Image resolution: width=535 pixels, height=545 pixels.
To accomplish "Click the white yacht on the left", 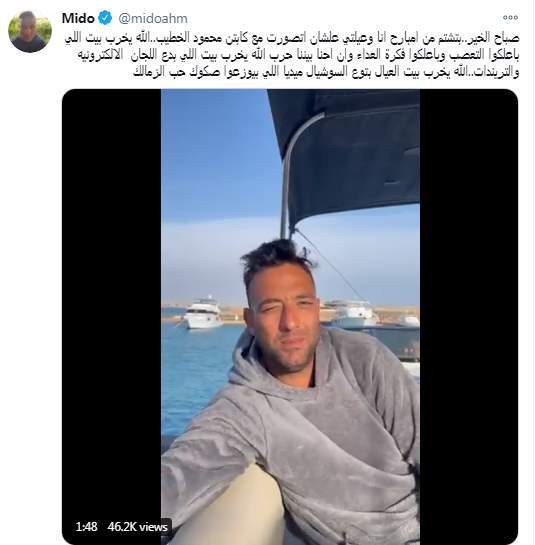I will [203, 313].
